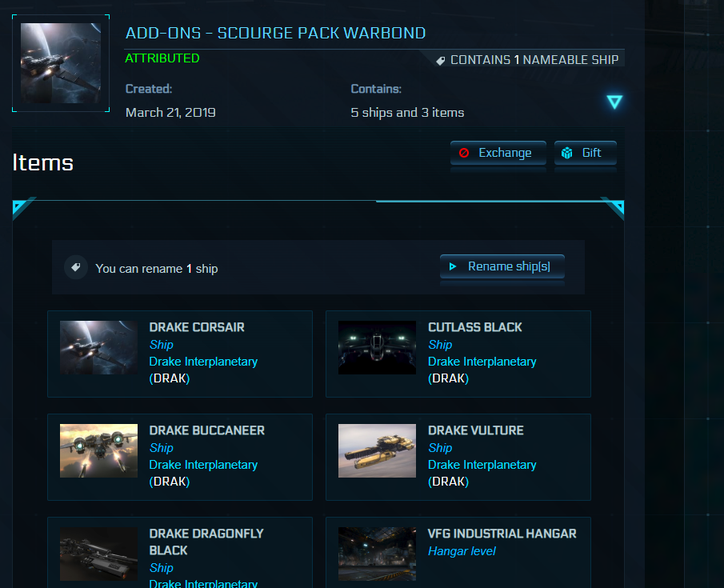724x588 pixels.
Task: Select the Drake Buccaneer ship image
Action: (98, 451)
